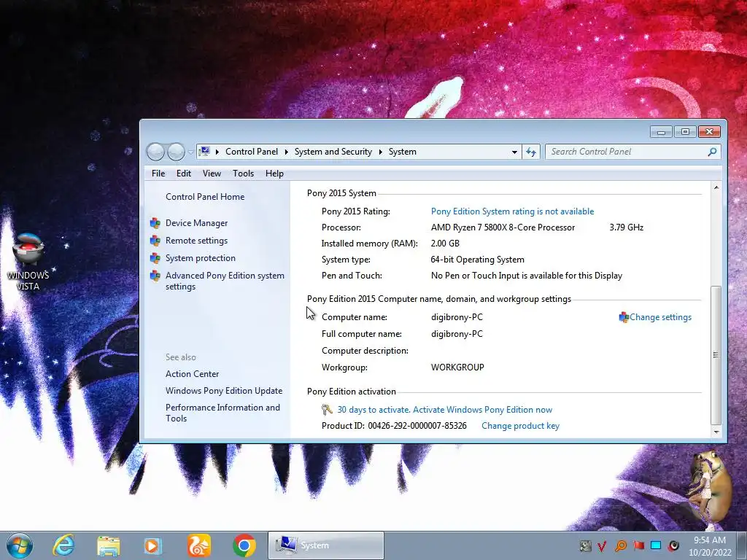Open the media player taskbar icon

tap(152, 545)
